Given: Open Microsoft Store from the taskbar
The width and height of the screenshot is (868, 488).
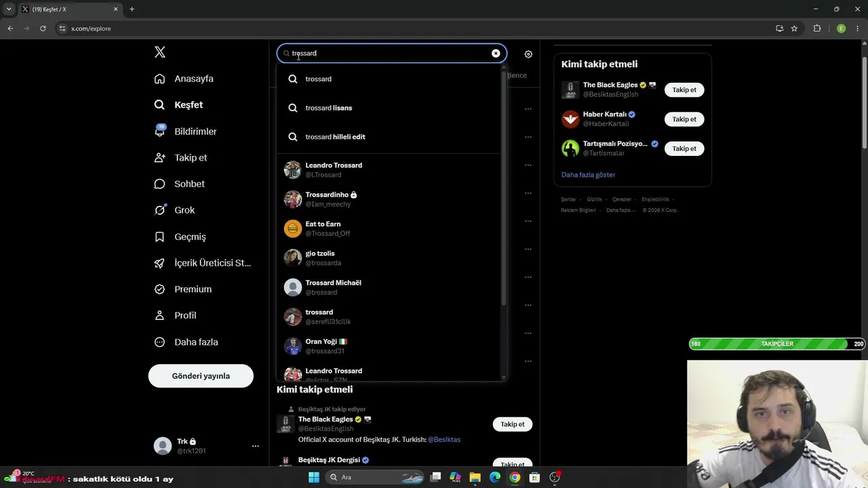Looking at the screenshot, I should [x=535, y=477].
